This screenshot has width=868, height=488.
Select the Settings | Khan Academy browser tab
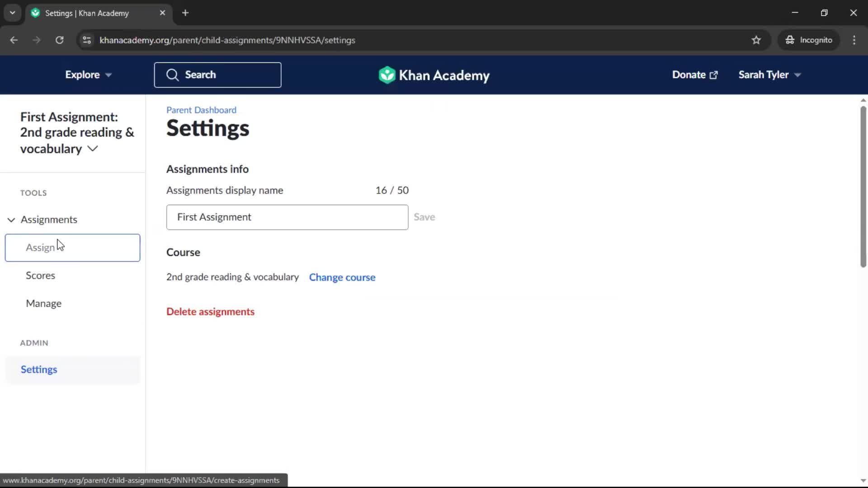click(x=99, y=13)
